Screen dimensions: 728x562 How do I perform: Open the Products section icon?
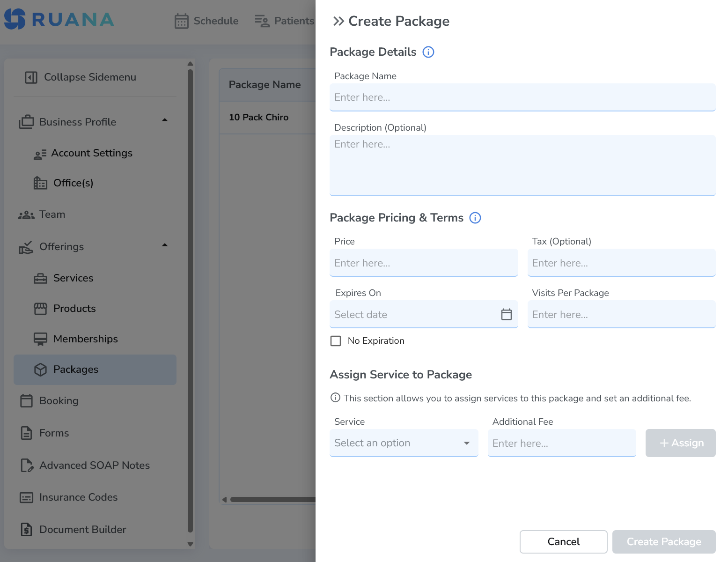point(41,308)
